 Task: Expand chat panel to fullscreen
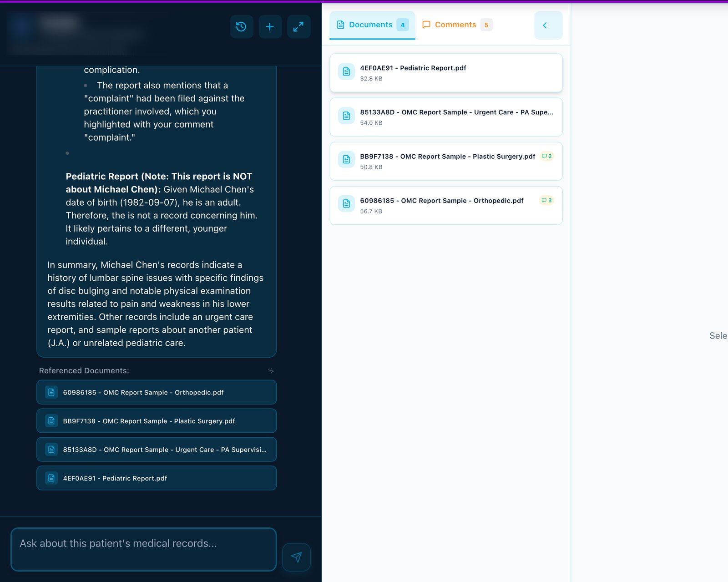[x=298, y=26]
